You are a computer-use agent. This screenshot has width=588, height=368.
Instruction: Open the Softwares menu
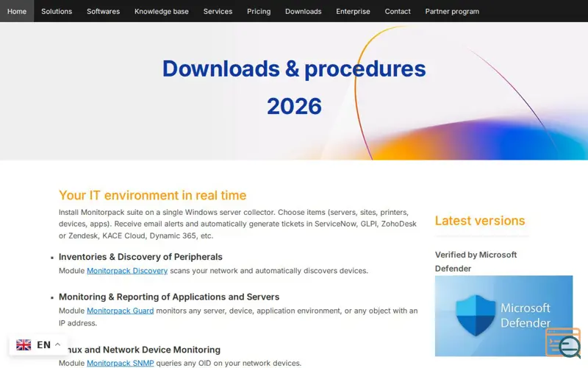point(103,11)
